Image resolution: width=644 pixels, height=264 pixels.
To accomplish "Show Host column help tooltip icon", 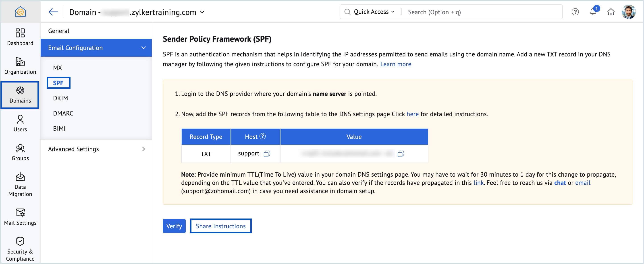I will point(262,136).
